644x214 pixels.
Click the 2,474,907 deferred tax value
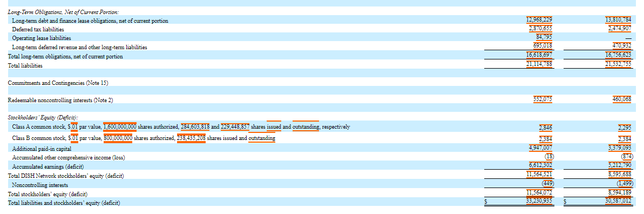(x=620, y=29)
